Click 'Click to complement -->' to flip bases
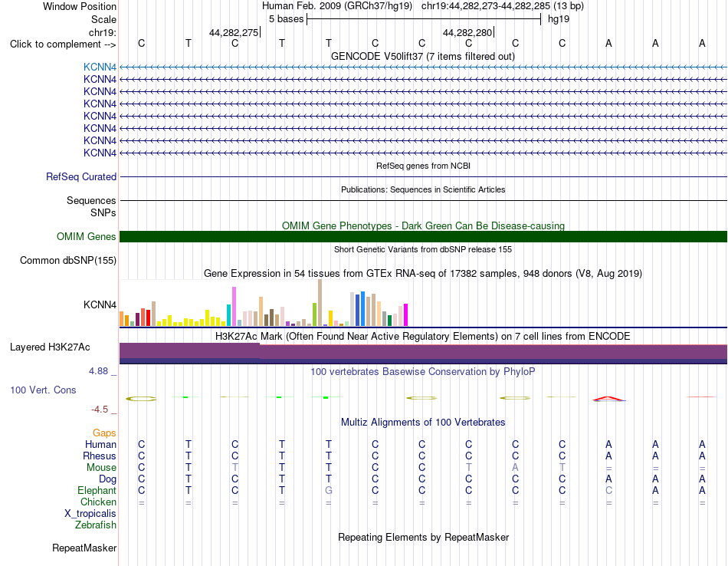 coord(63,44)
